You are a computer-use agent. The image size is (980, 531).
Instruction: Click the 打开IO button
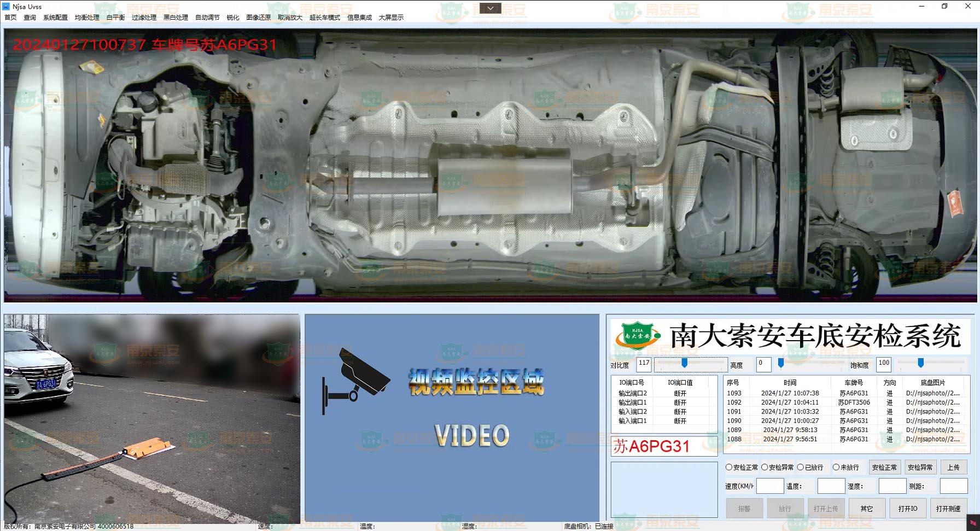(907, 508)
